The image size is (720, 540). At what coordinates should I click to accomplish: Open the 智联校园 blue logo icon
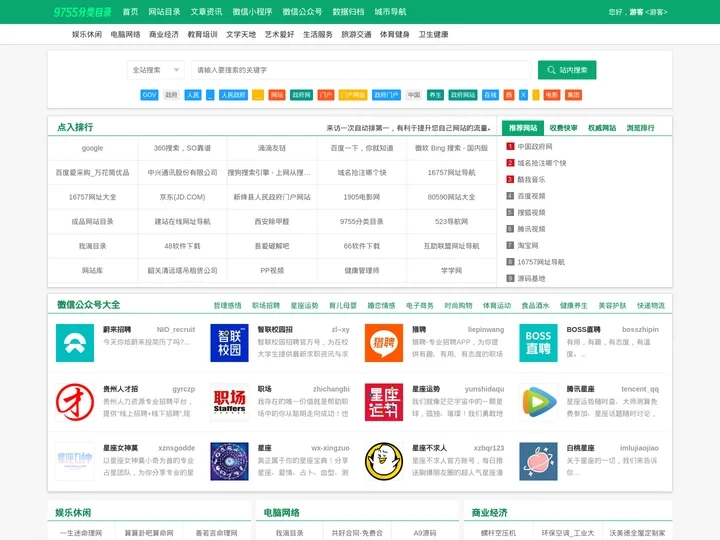tap(229, 343)
